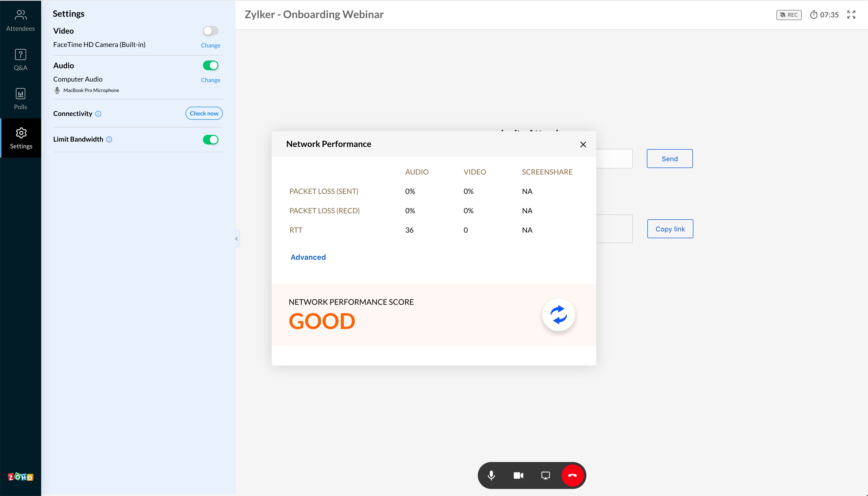Open the Settings panel
Image resolution: width=868 pixels, height=496 pixels.
(x=21, y=138)
